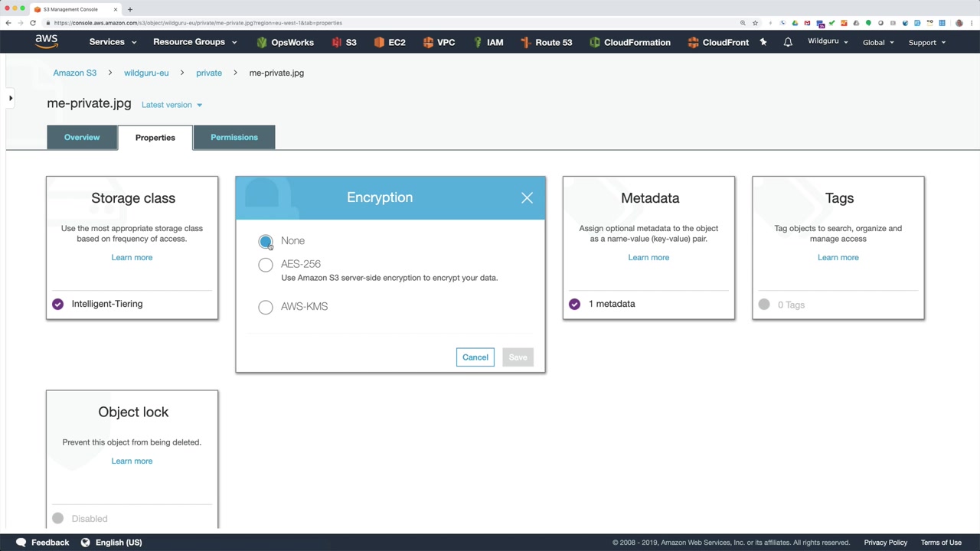Open Learn more under Tags
Image resolution: width=980 pixels, height=551 pixels.
(838, 257)
